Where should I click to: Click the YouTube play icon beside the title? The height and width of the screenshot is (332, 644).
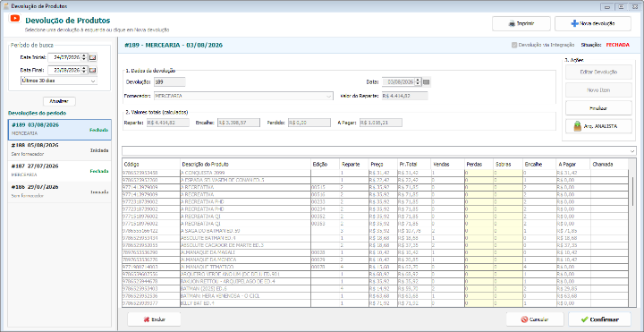click(x=15, y=19)
